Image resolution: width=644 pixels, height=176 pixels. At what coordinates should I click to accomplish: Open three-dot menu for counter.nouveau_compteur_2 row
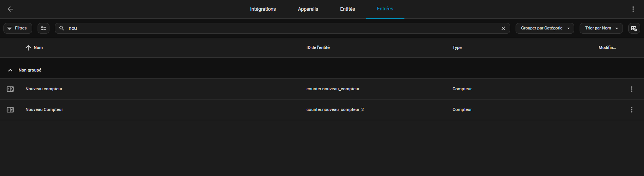(x=631, y=110)
